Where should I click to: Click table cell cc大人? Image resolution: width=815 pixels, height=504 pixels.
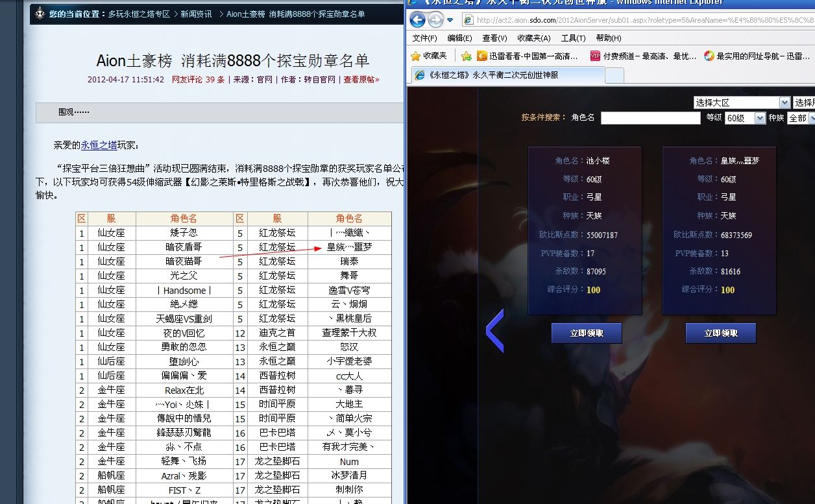click(x=349, y=376)
